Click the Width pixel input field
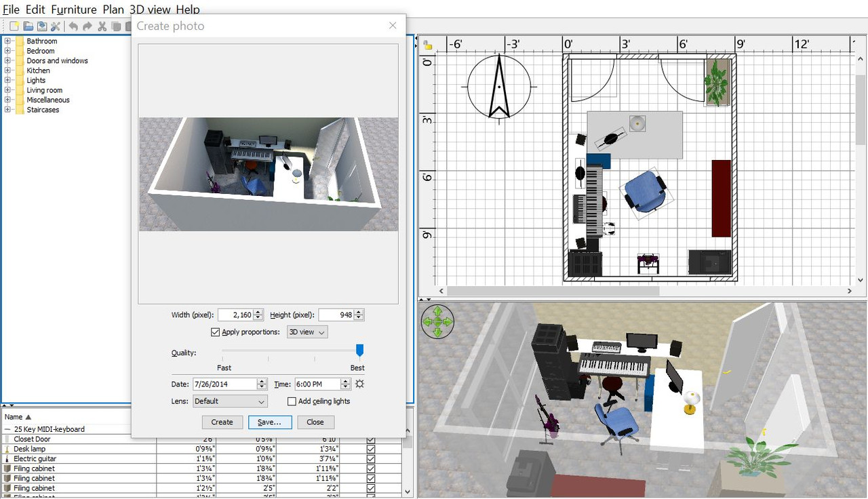 point(235,315)
